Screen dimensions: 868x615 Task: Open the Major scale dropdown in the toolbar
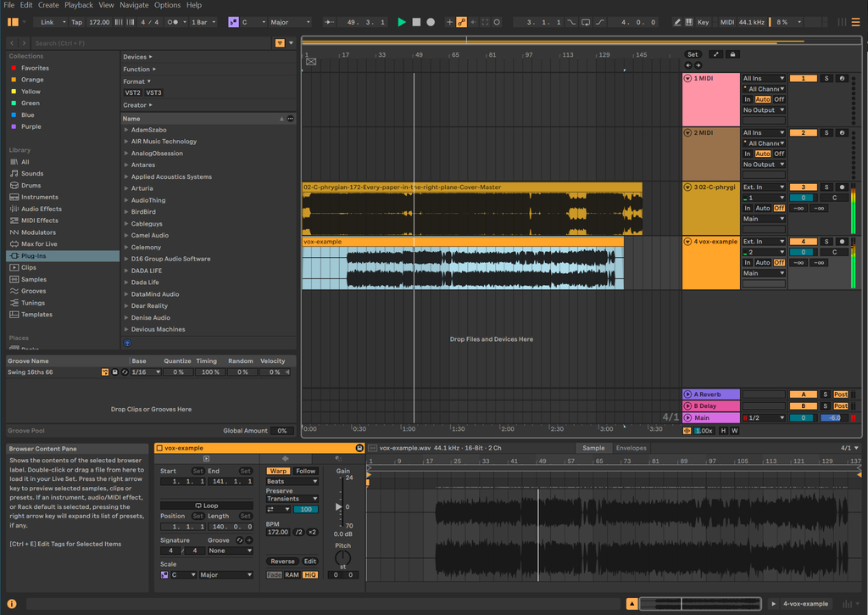coord(290,22)
